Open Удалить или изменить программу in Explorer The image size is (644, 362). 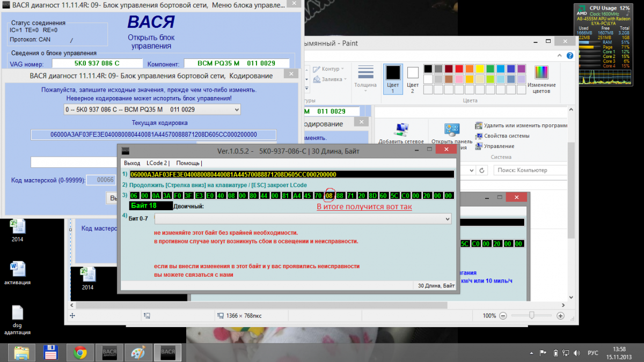point(521,125)
